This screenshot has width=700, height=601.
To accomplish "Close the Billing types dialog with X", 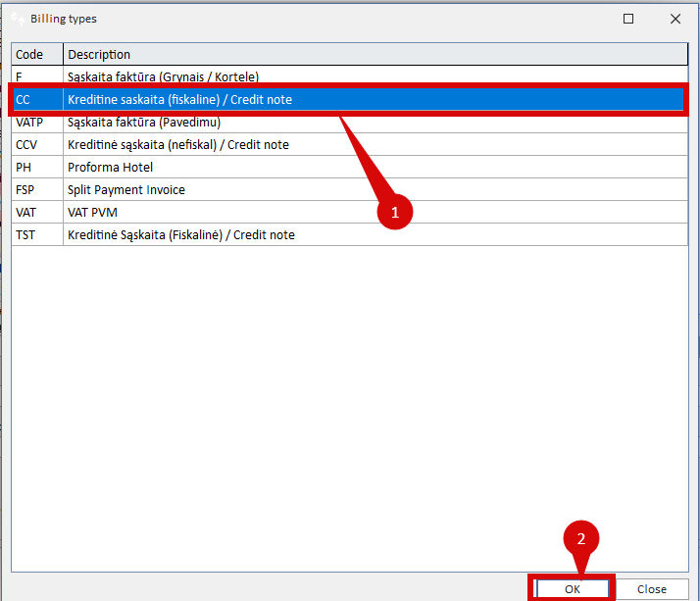I will [x=675, y=19].
